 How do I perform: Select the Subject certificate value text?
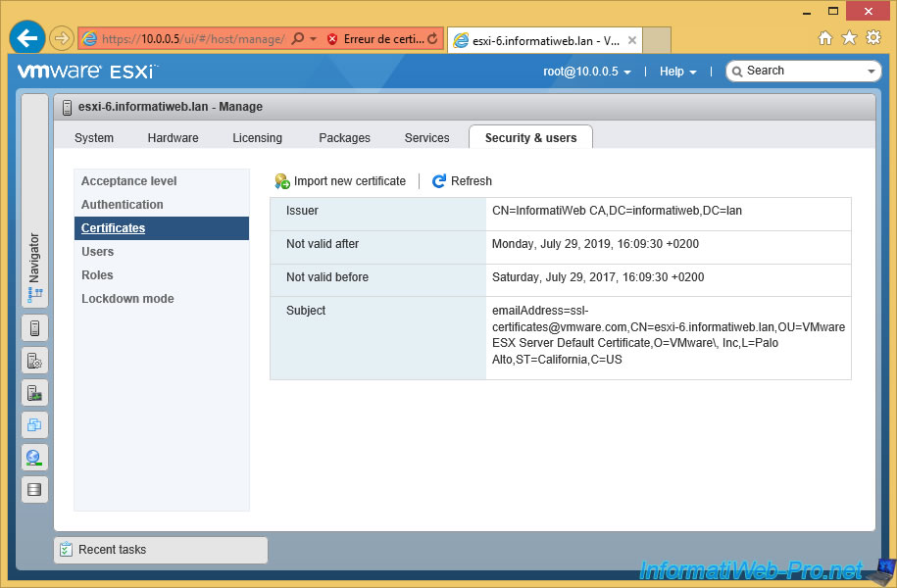coord(669,335)
